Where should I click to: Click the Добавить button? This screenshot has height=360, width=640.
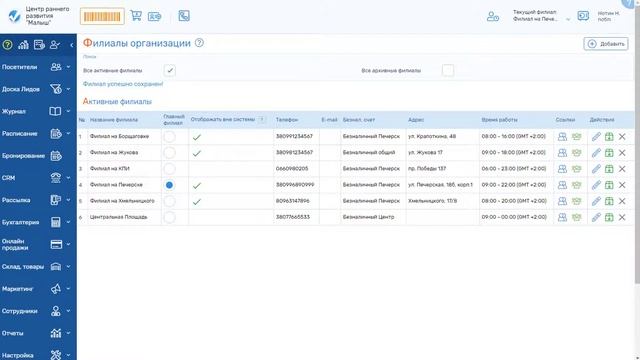click(606, 44)
